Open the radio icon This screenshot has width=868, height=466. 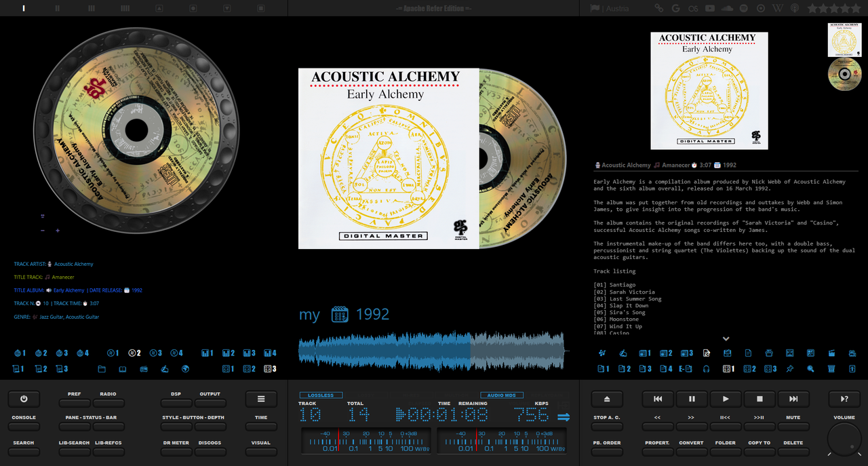(144, 369)
